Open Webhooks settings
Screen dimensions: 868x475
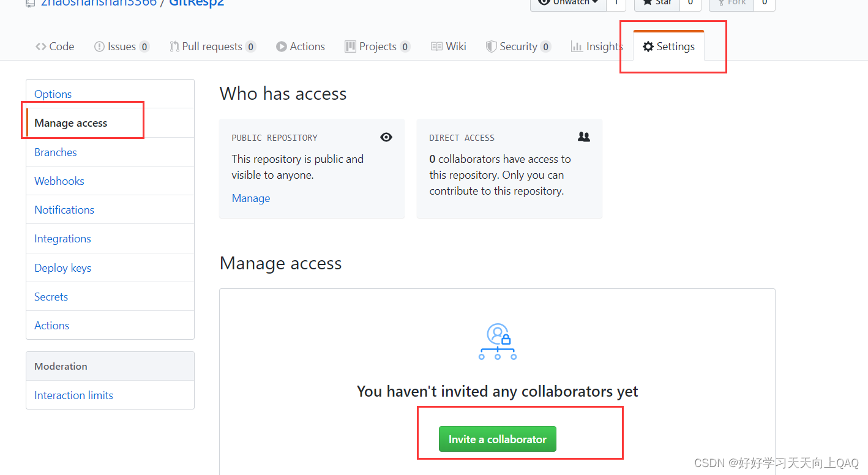click(110, 181)
